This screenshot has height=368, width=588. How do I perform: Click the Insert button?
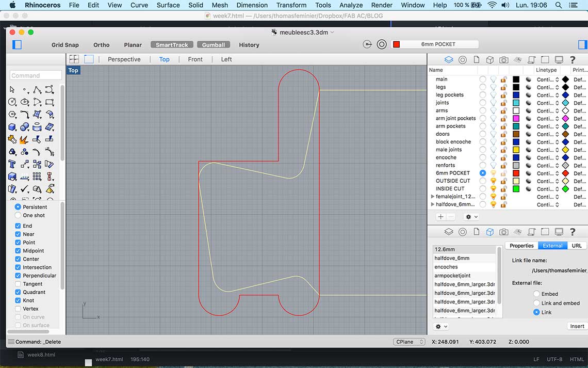tap(577, 326)
